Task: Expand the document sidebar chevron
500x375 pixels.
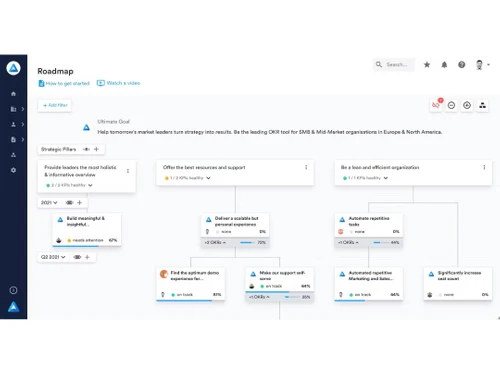Action: tap(23, 140)
